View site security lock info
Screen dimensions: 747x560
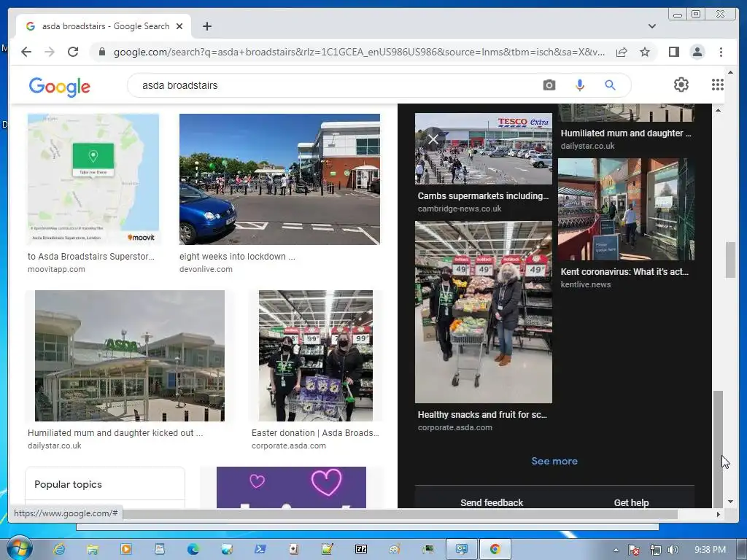[102, 52]
